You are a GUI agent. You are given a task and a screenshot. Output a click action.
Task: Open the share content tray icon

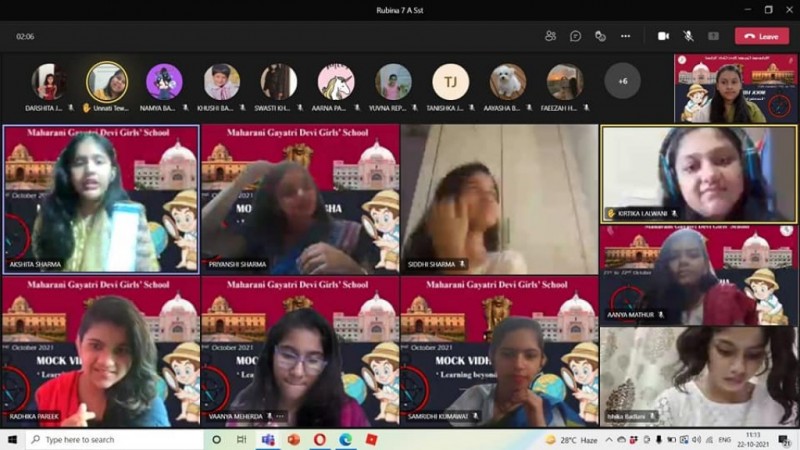713,36
